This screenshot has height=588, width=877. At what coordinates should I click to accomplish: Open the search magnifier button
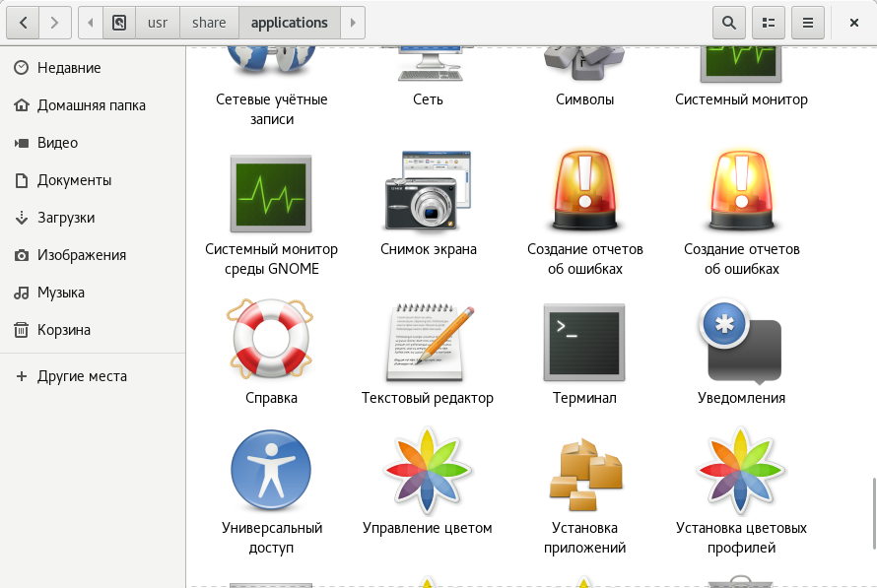click(729, 23)
